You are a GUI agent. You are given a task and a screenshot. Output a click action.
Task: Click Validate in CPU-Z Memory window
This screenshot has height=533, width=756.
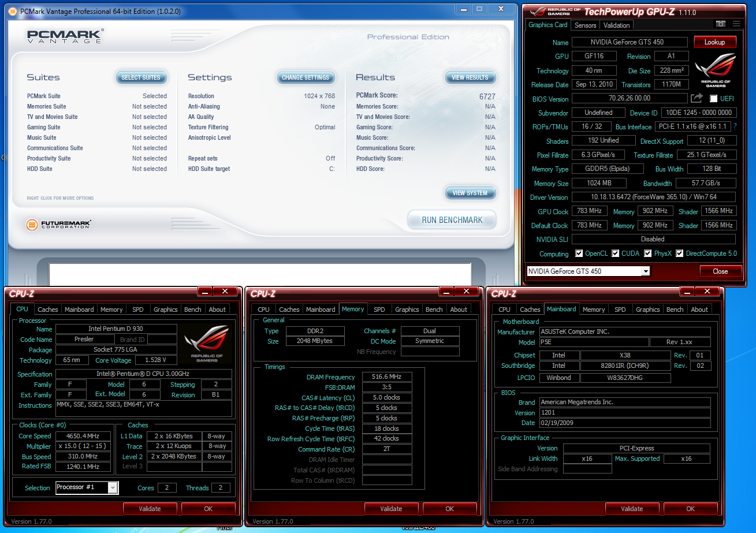coord(391,509)
